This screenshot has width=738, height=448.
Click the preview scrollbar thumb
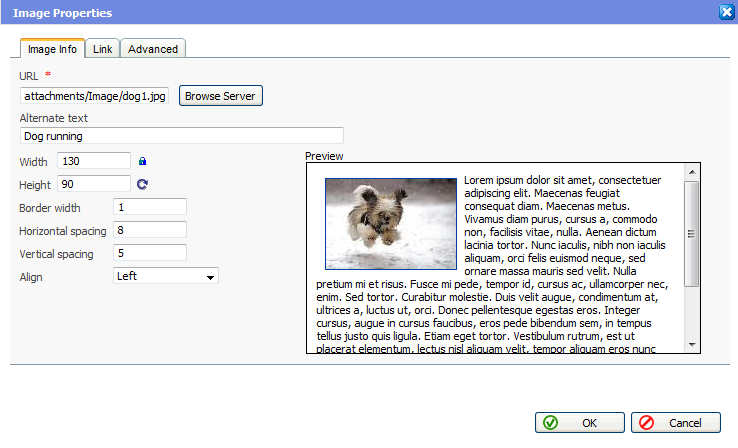(691, 233)
